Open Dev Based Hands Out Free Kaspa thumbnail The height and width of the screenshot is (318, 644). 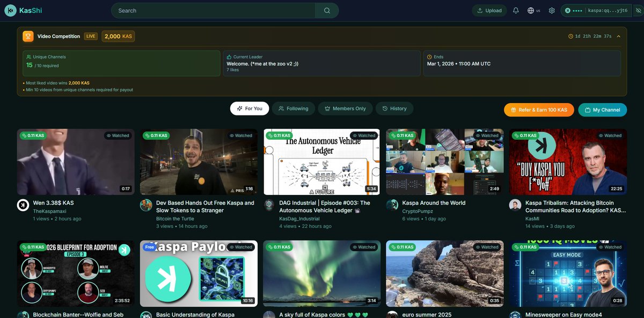[199, 162]
